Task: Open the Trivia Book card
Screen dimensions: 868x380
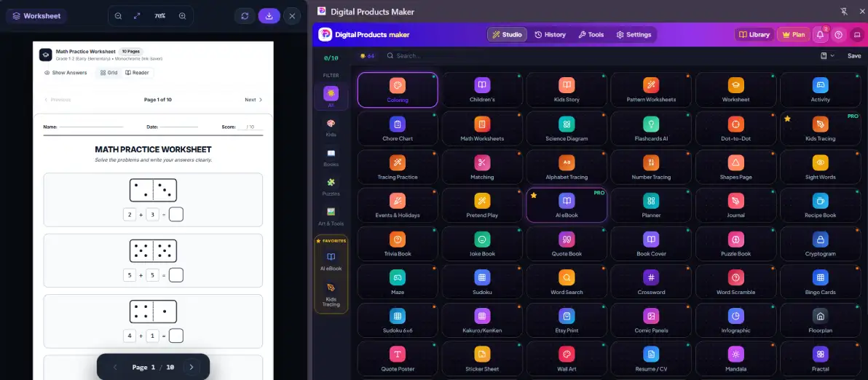Action: (398, 244)
